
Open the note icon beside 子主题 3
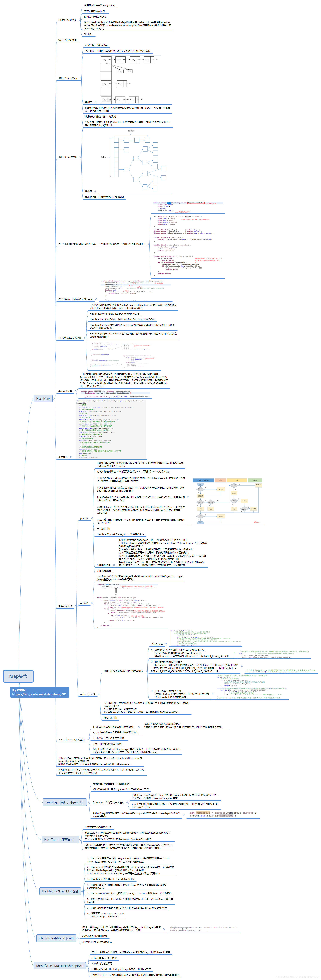[x=109, y=528]
